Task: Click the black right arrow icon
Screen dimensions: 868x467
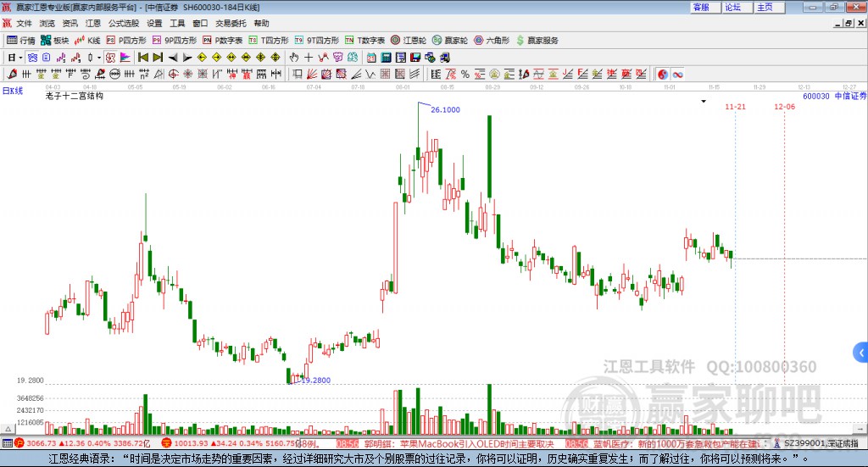Action: click(187, 58)
